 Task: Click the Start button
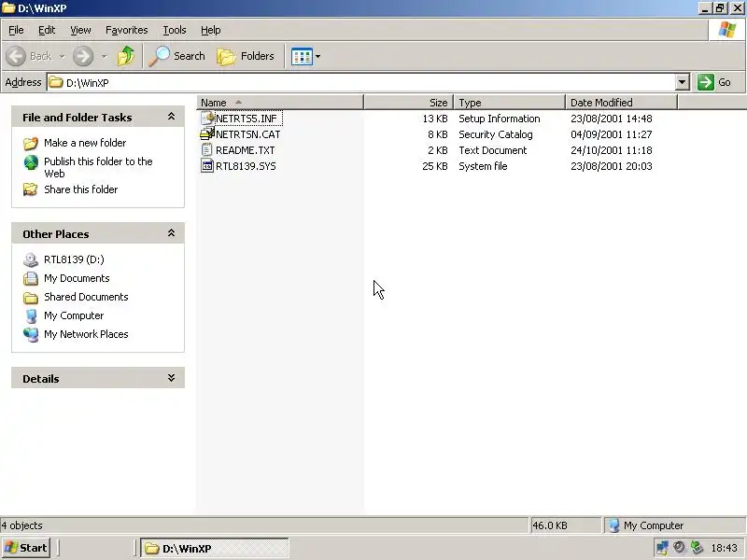[x=26, y=548]
